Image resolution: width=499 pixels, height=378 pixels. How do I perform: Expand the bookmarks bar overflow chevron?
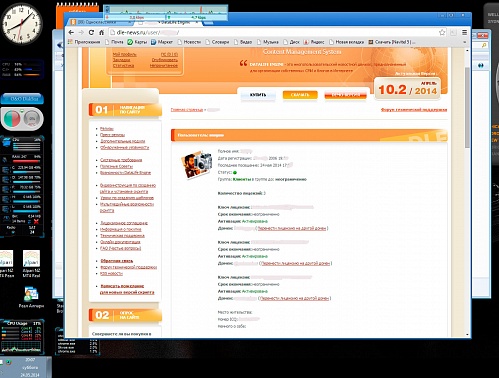(x=464, y=42)
